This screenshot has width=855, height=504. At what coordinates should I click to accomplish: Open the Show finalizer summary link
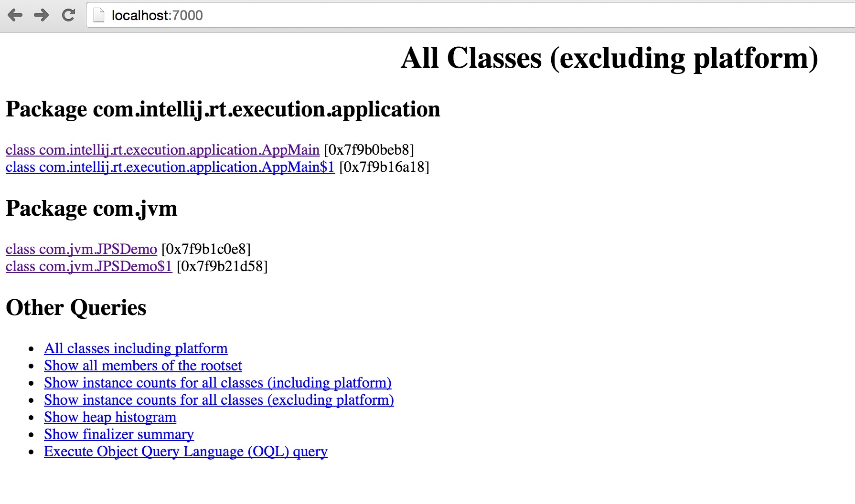pos(119,434)
